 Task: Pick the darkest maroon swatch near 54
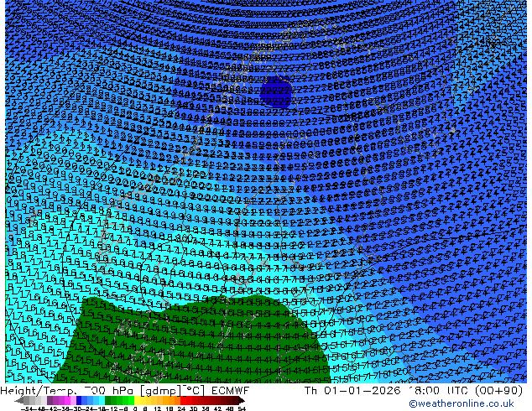pos(241,400)
